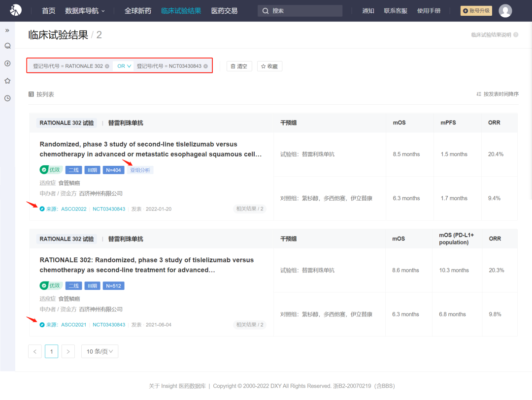Click the 亚组分析 tag

coord(140,170)
